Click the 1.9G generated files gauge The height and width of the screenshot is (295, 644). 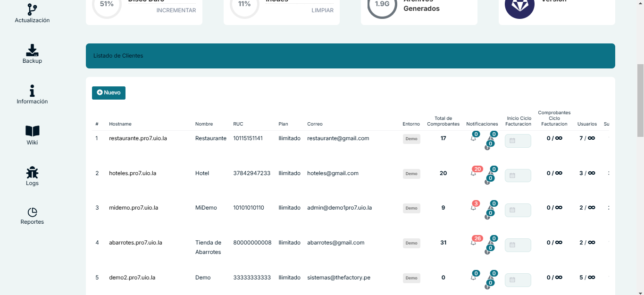click(382, 5)
